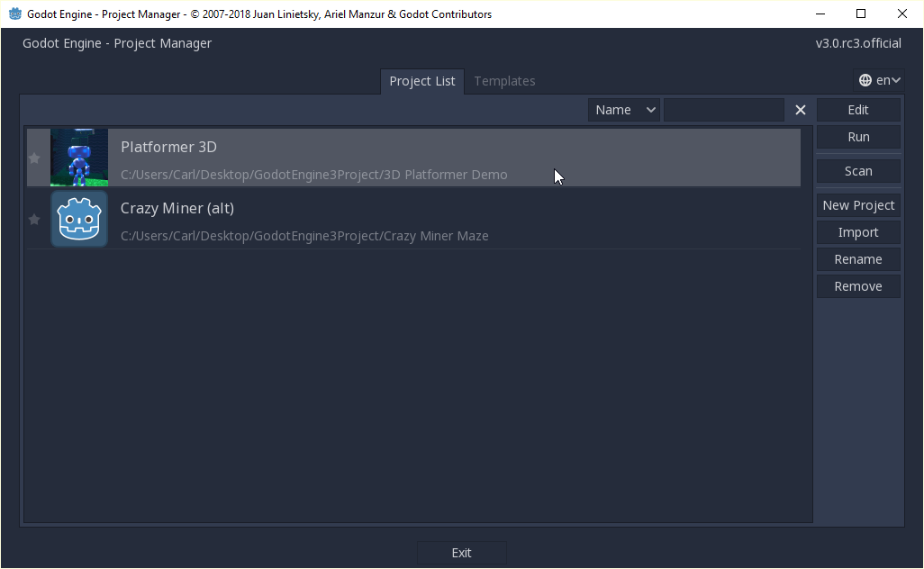
Task: Click the 3D Platformer Demo path text
Action: click(314, 175)
